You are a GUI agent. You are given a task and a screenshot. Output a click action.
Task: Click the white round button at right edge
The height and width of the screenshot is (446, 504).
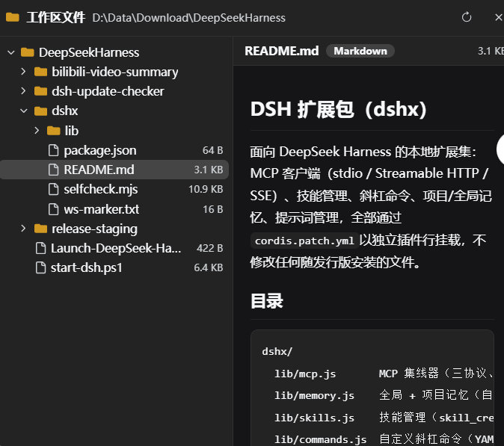coord(500,149)
